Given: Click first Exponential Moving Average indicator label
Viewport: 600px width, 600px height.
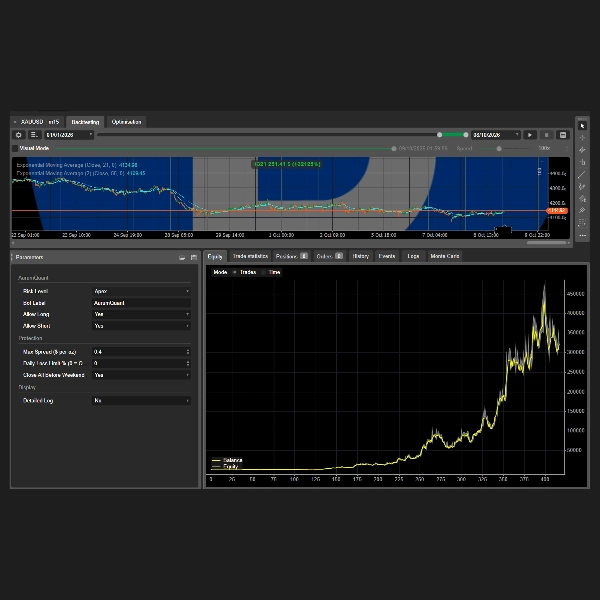Looking at the screenshot, I should click(x=77, y=165).
